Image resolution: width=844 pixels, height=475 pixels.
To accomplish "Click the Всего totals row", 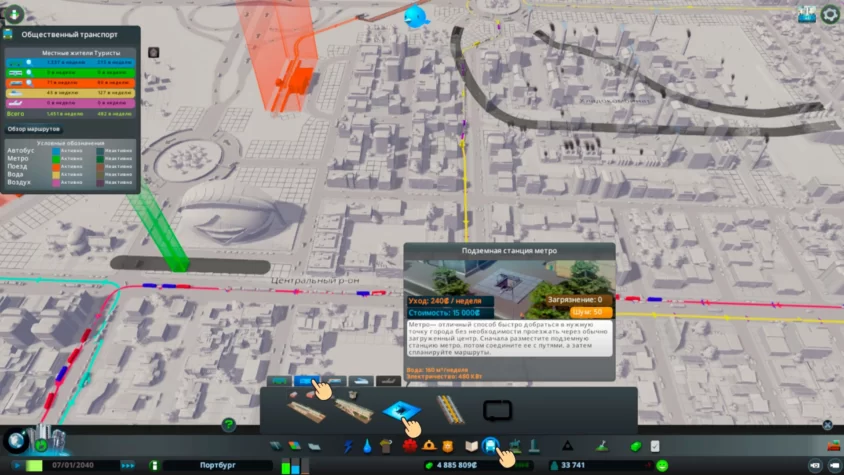I will (70, 114).
